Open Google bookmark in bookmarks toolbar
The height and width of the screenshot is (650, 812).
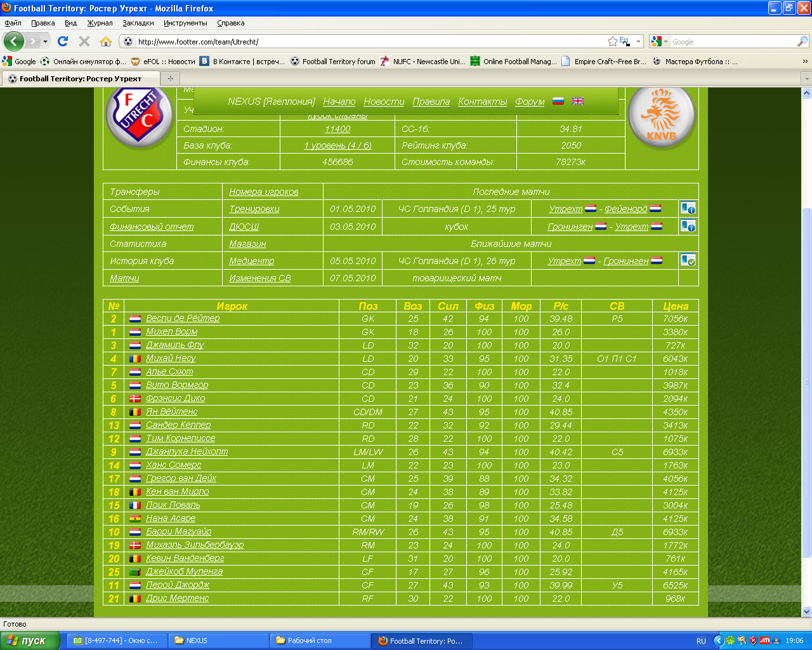pyautogui.click(x=19, y=62)
